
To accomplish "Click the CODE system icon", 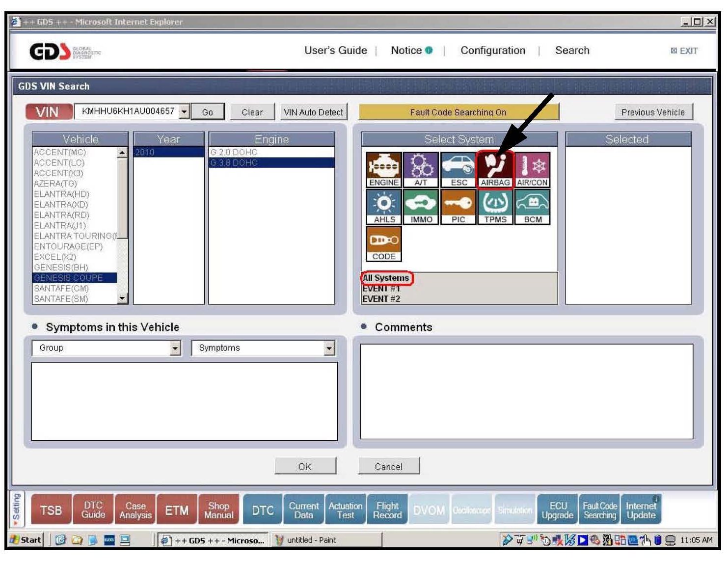I will [x=383, y=244].
